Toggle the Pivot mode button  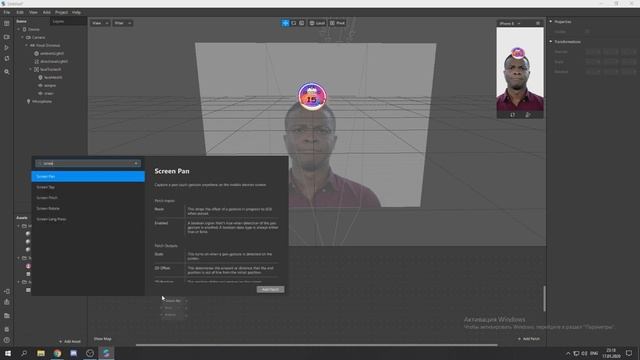[x=337, y=23]
